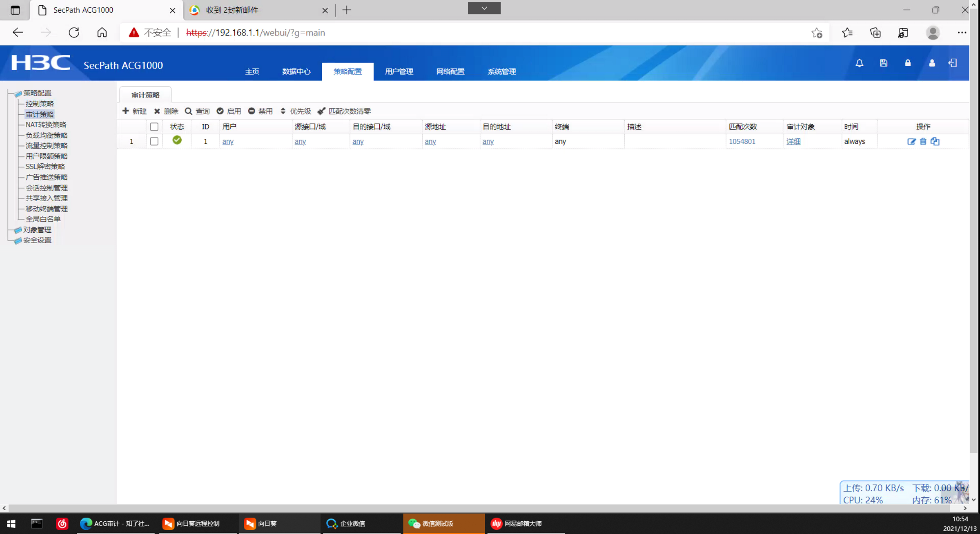Image resolution: width=980 pixels, height=534 pixels.
Task: Click the trash icon for policy row 1
Action: [923, 142]
